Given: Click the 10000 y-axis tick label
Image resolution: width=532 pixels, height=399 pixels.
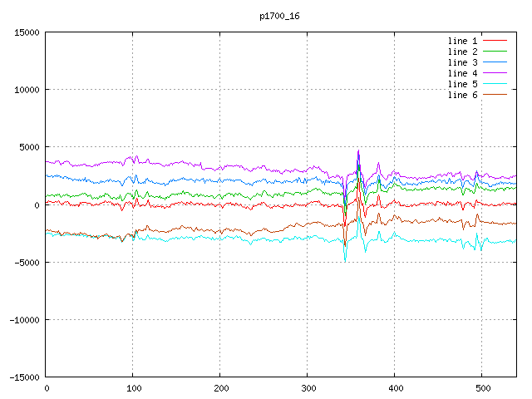Looking at the screenshot, I should pos(25,90).
